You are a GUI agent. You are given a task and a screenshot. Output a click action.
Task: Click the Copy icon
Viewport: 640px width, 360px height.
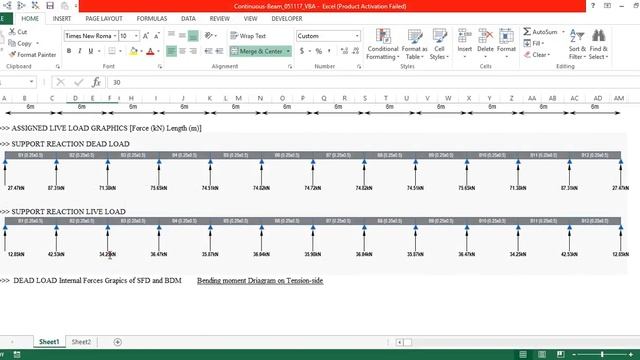(12, 43)
